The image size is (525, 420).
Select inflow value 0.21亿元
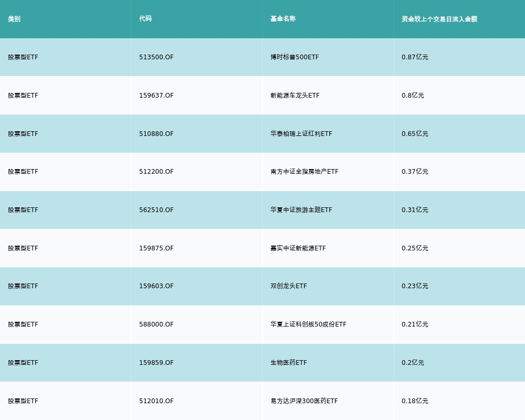[x=415, y=324]
